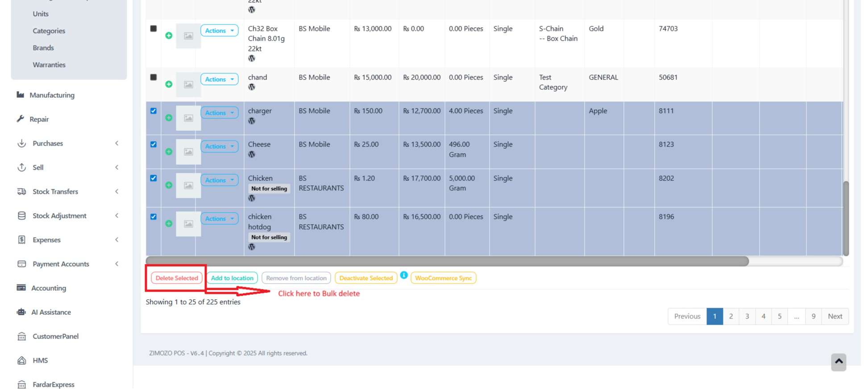Click the scroll-to-top arrow button

[839, 362]
